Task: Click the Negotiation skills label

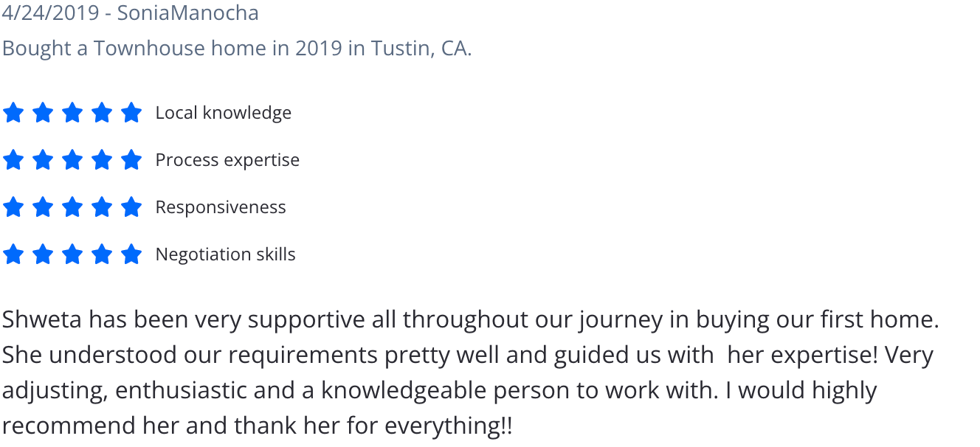Action: (225, 254)
